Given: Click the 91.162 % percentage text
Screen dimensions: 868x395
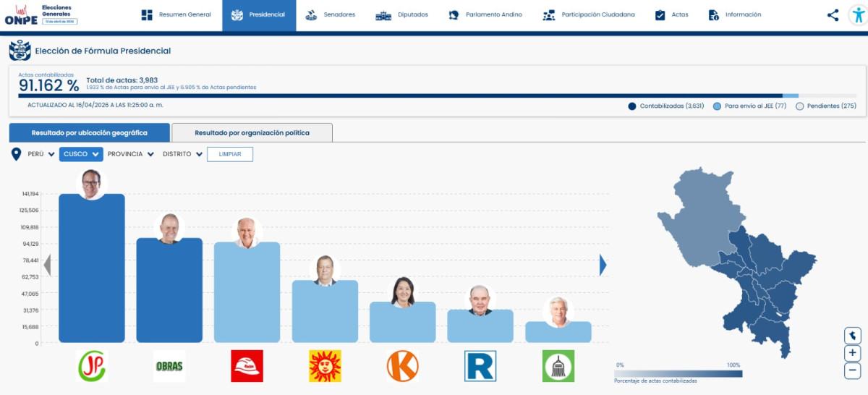Looking at the screenshot, I should tap(48, 85).
